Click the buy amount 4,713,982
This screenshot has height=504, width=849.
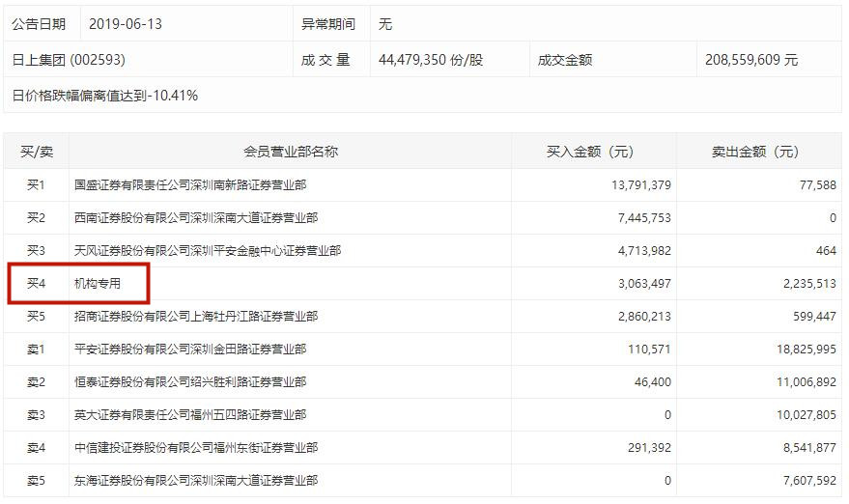coord(644,251)
